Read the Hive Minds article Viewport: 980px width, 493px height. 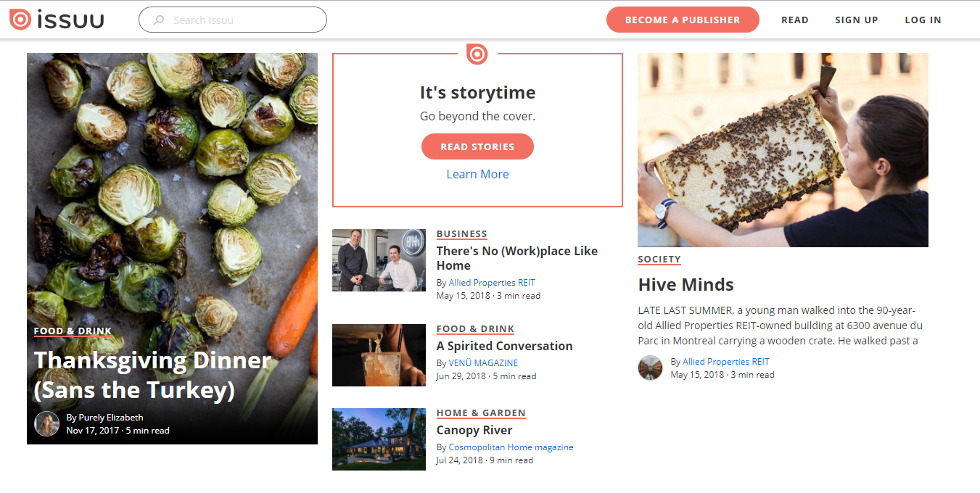685,284
